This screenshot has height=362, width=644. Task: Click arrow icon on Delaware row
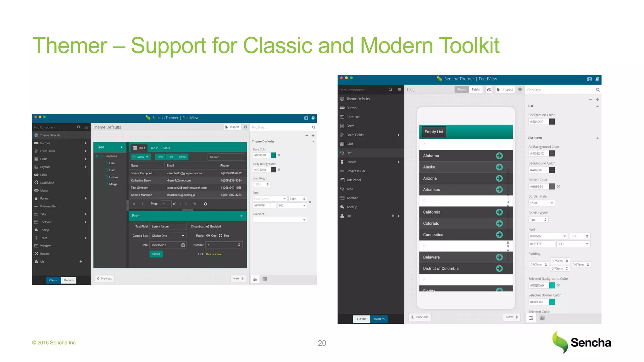499,257
